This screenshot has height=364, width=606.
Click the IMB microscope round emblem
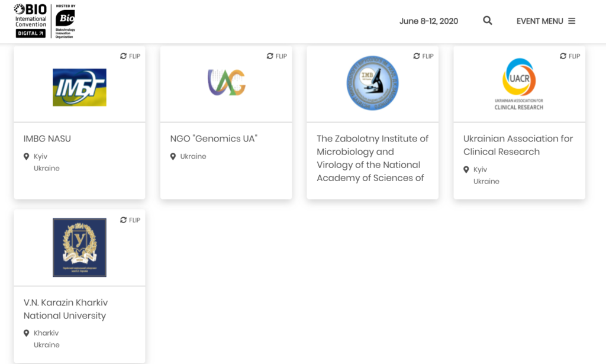pyautogui.click(x=373, y=83)
